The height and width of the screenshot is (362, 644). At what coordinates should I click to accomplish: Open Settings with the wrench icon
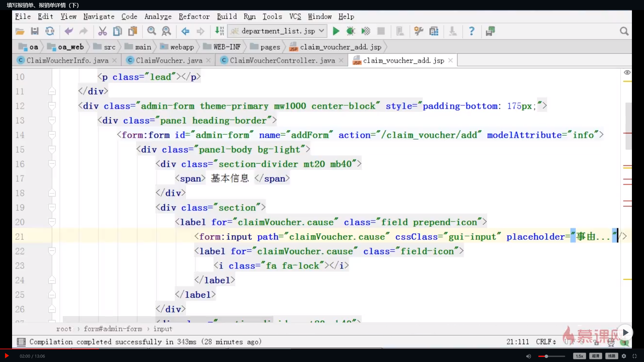click(419, 32)
